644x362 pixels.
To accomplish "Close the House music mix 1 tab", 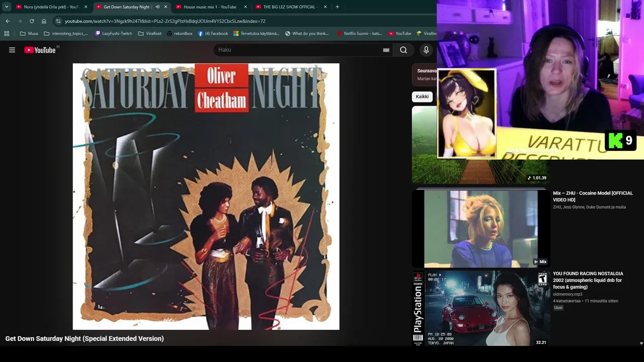I will (x=246, y=7).
